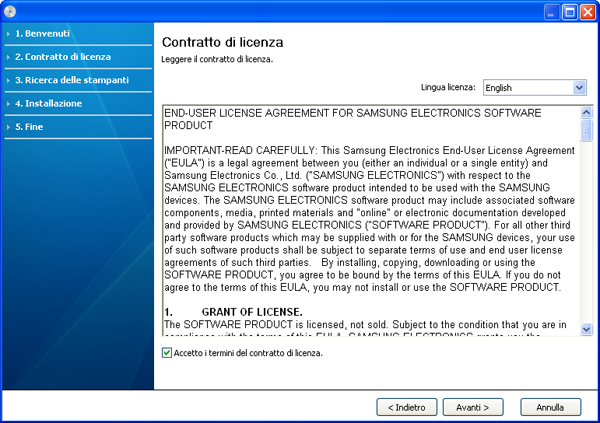Click the Lingua licenza label
Image resolution: width=600 pixels, height=423 pixels.
448,87
